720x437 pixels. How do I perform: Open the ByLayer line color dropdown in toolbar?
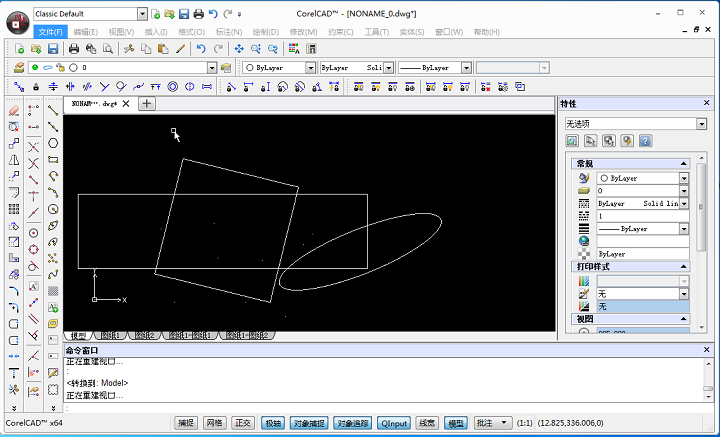click(x=310, y=68)
